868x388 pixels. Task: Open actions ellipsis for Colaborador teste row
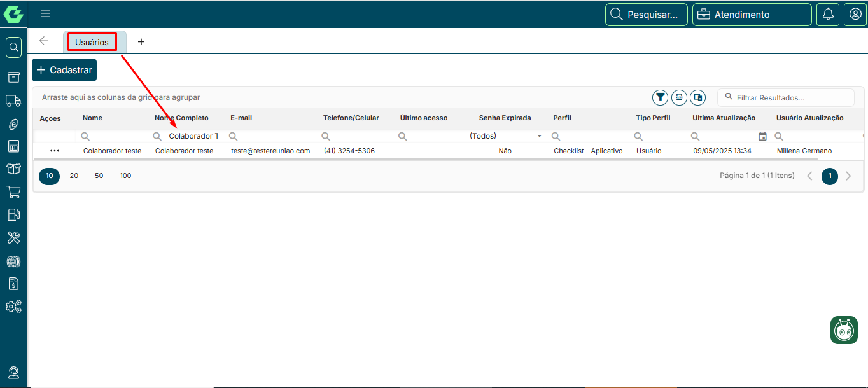[55, 151]
